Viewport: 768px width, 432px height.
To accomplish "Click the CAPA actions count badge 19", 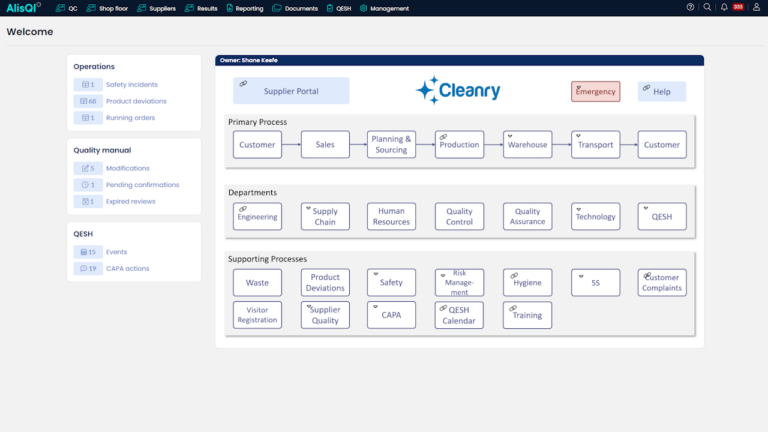I will coord(88,269).
